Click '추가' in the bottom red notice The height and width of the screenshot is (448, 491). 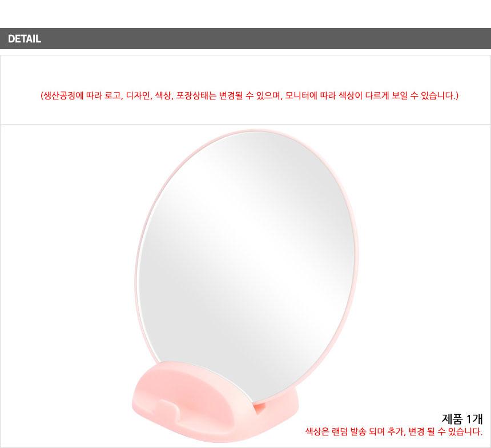click(395, 431)
